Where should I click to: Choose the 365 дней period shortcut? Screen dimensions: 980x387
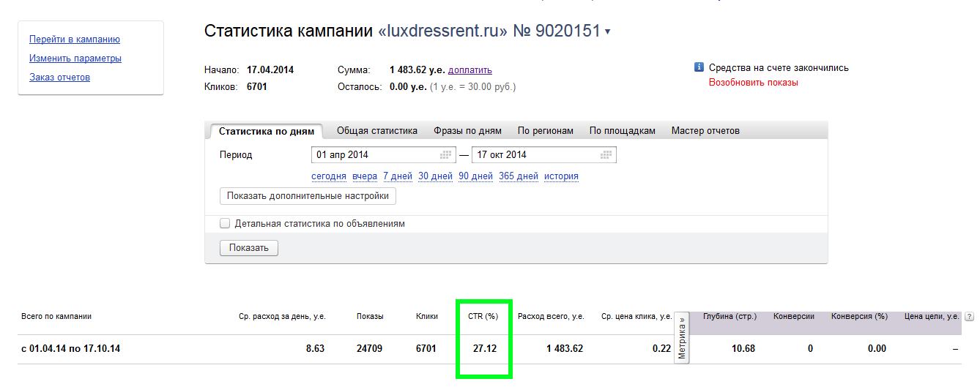(x=519, y=176)
